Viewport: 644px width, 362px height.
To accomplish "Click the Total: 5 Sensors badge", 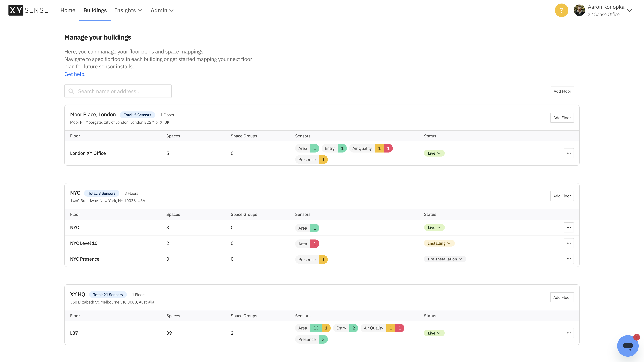I will coord(138,115).
